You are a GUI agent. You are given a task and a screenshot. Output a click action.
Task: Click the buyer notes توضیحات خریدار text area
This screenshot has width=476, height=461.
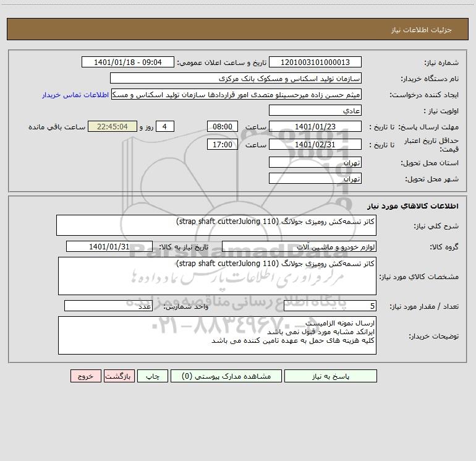click(x=217, y=335)
